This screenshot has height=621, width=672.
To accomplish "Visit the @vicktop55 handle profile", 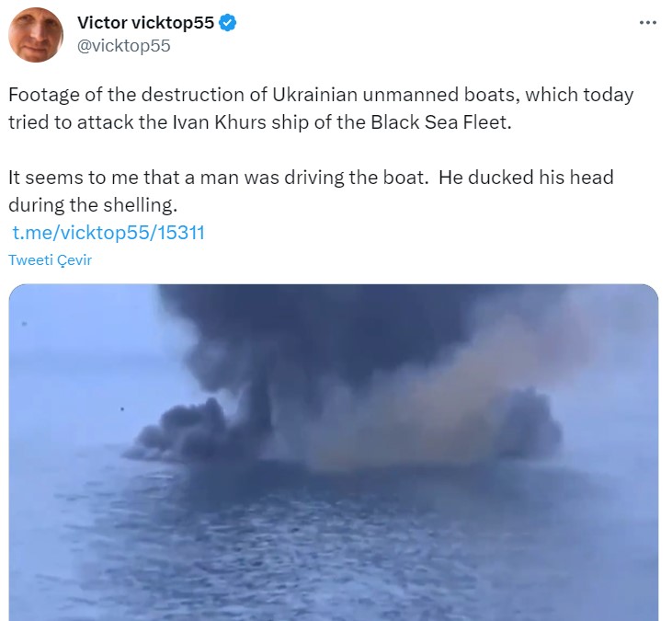I will (123, 45).
